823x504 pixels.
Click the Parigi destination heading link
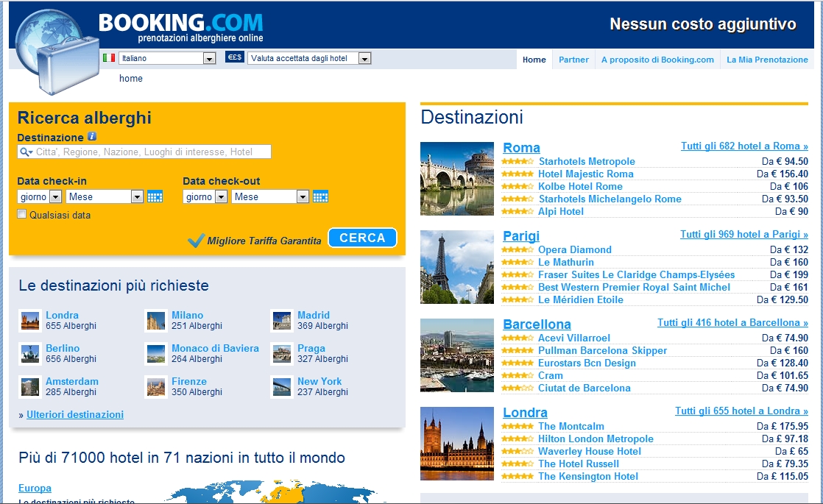pos(521,236)
